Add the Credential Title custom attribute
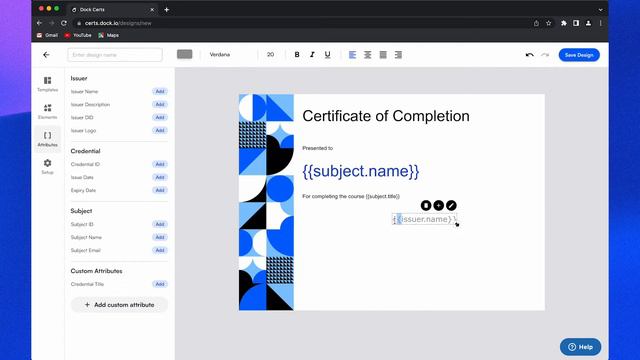Image resolution: width=640 pixels, height=360 pixels. [160, 284]
